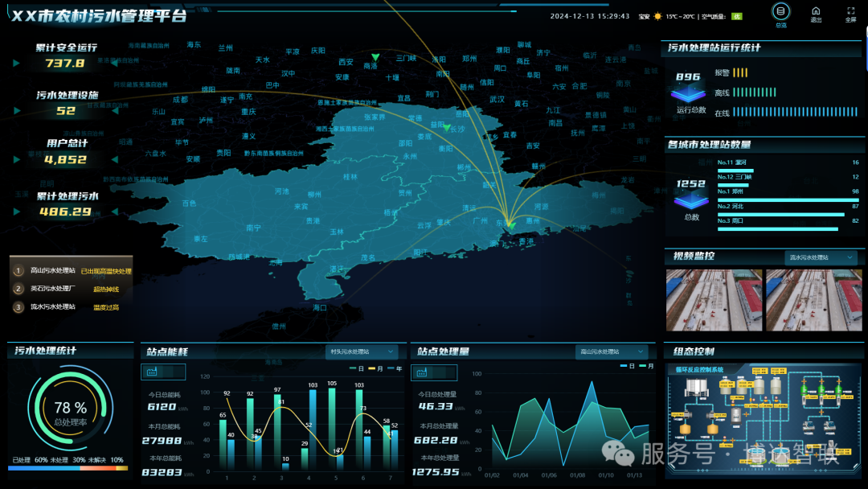Click the 总览 overview database icon
This screenshot has height=489, width=868.
[780, 12]
